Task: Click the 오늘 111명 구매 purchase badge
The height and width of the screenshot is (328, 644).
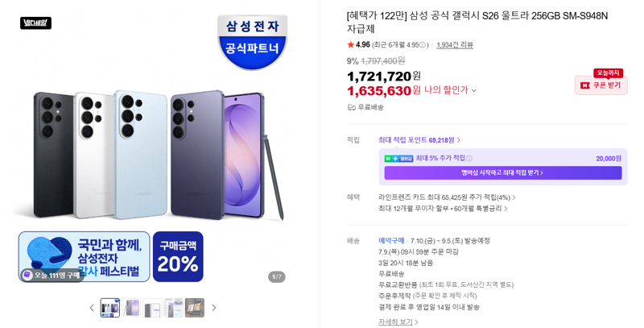Action: (x=52, y=275)
